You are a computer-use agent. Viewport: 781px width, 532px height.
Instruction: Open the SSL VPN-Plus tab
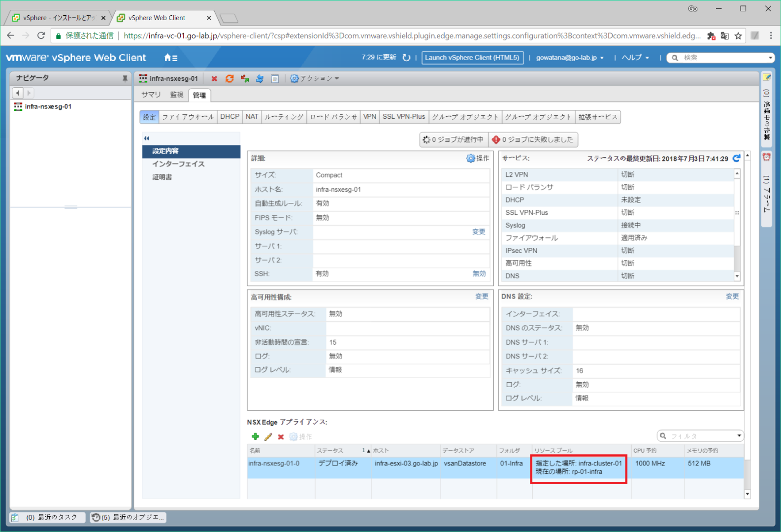pyautogui.click(x=404, y=117)
